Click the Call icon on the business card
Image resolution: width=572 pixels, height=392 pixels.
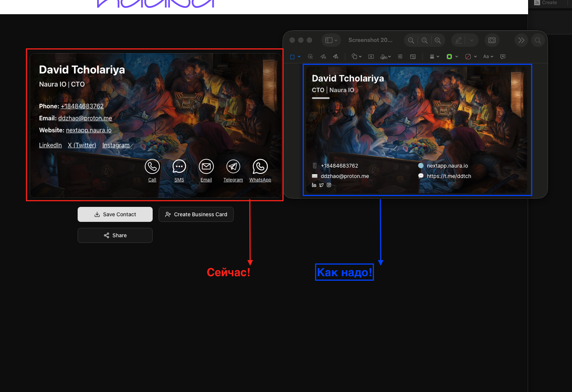[x=152, y=166]
